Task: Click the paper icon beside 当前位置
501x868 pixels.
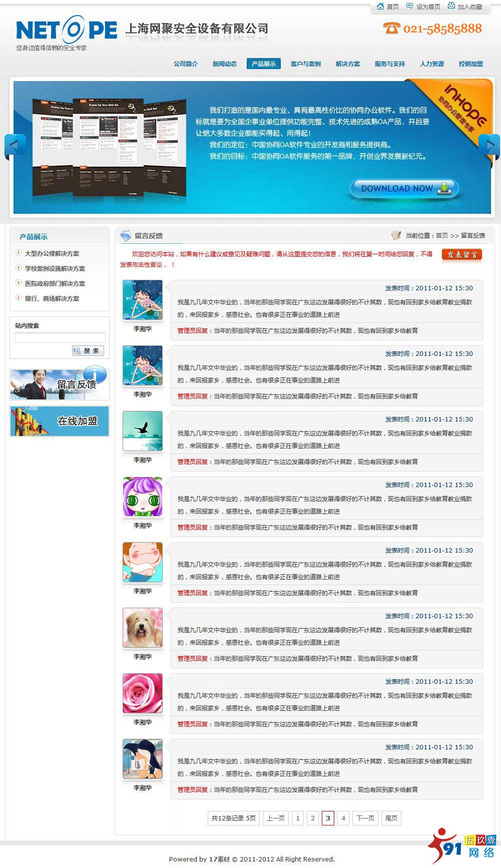Action: 396,235
